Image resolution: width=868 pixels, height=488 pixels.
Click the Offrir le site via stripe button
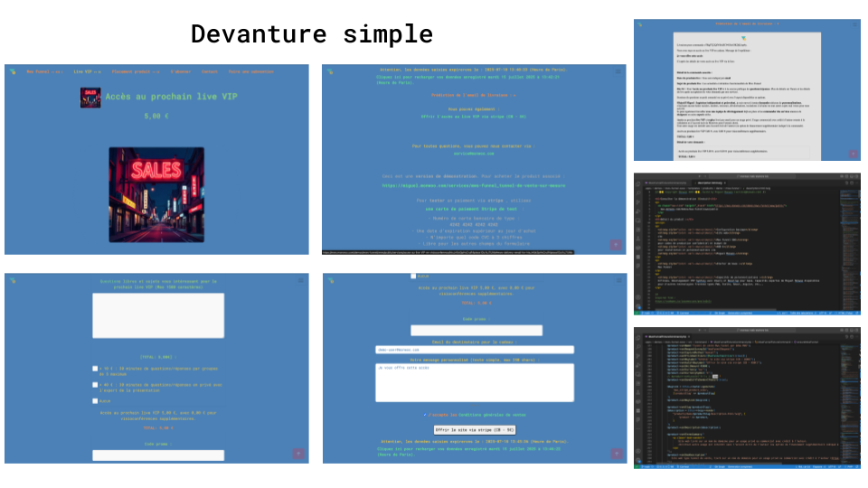(475, 429)
